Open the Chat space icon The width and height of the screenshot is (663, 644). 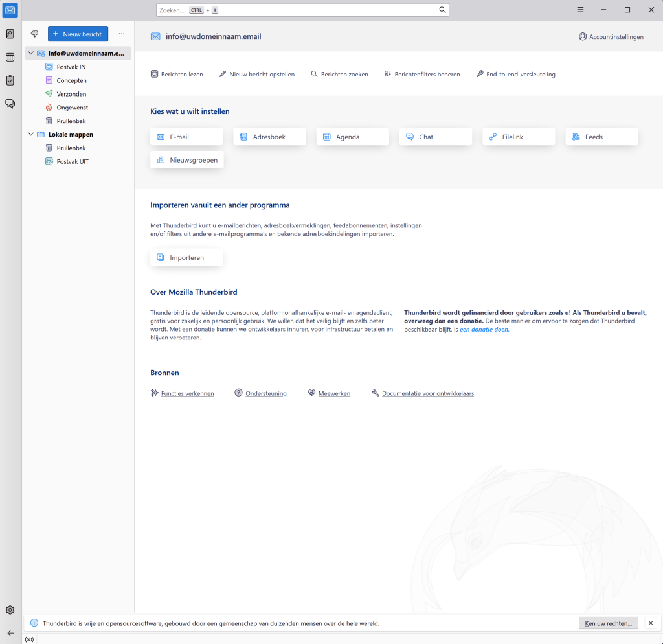tap(10, 104)
